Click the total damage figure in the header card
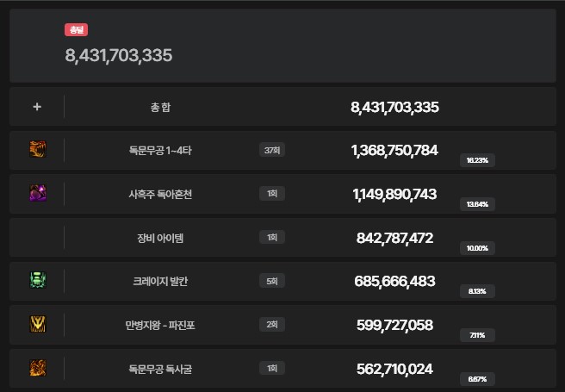This screenshot has height=392, width=565. [x=119, y=55]
